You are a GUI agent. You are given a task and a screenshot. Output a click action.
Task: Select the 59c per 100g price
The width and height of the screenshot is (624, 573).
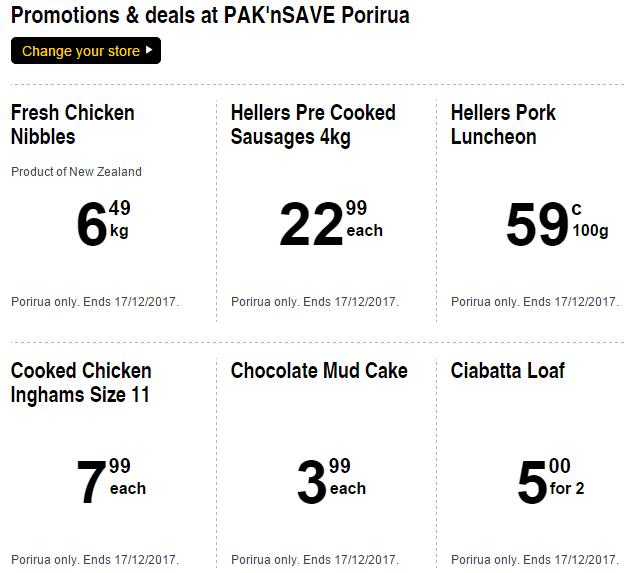[556, 223]
